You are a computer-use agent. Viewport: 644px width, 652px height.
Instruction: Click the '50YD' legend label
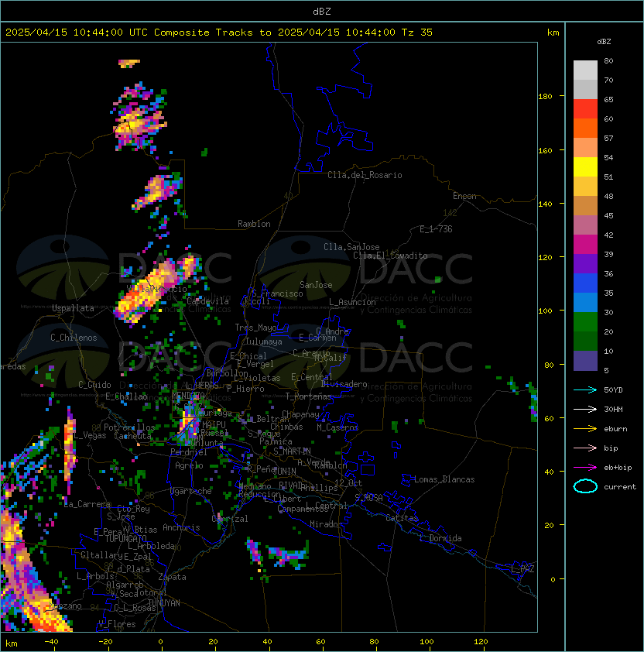(613, 390)
